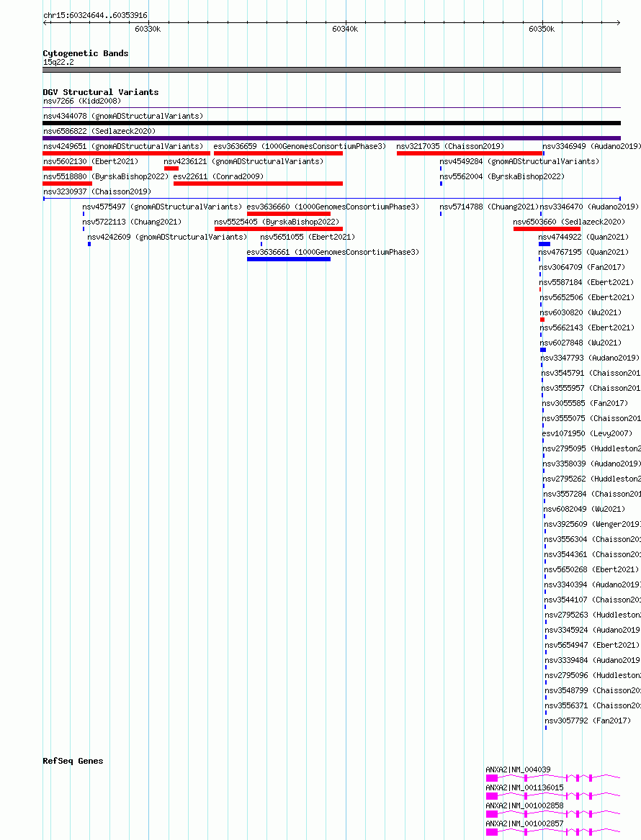Click the chr15:60324644..60353916 region label

(95, 15)
